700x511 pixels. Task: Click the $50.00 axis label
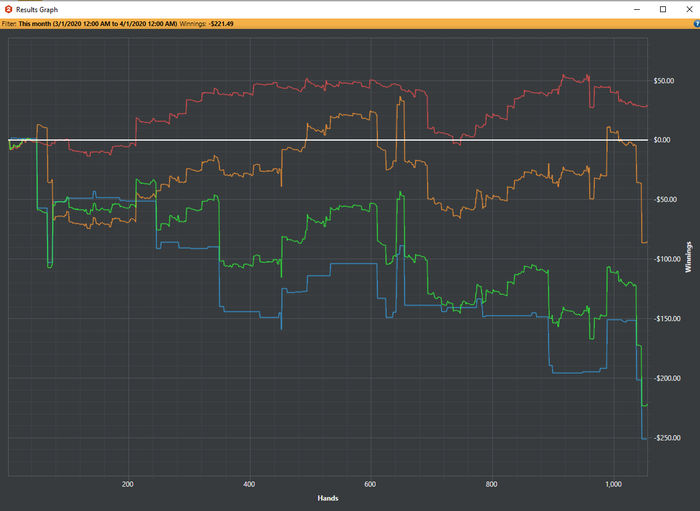663,81
